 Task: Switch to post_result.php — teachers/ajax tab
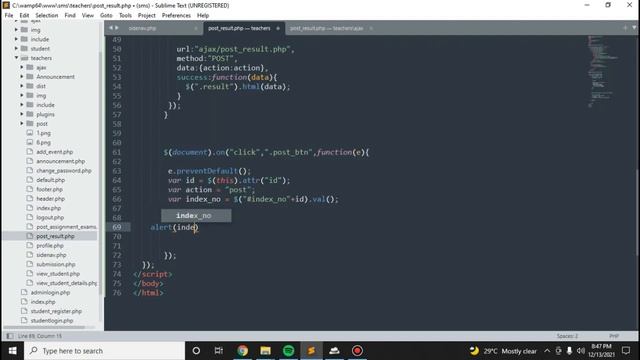tap(327, 28)
